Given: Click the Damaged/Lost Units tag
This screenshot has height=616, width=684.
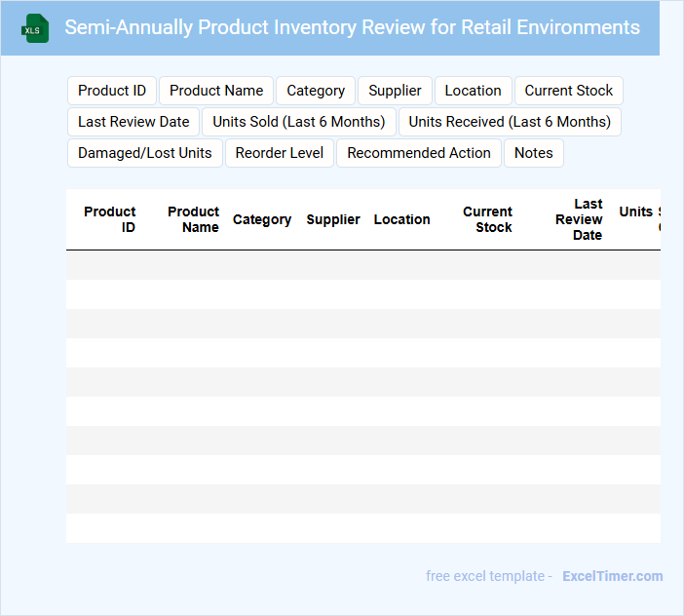Looking at the screenshot, I should tap(144, 153).
